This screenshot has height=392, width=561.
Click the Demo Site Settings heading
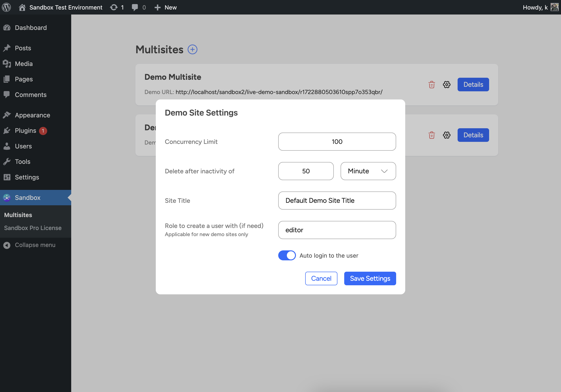tap(201, 113)
